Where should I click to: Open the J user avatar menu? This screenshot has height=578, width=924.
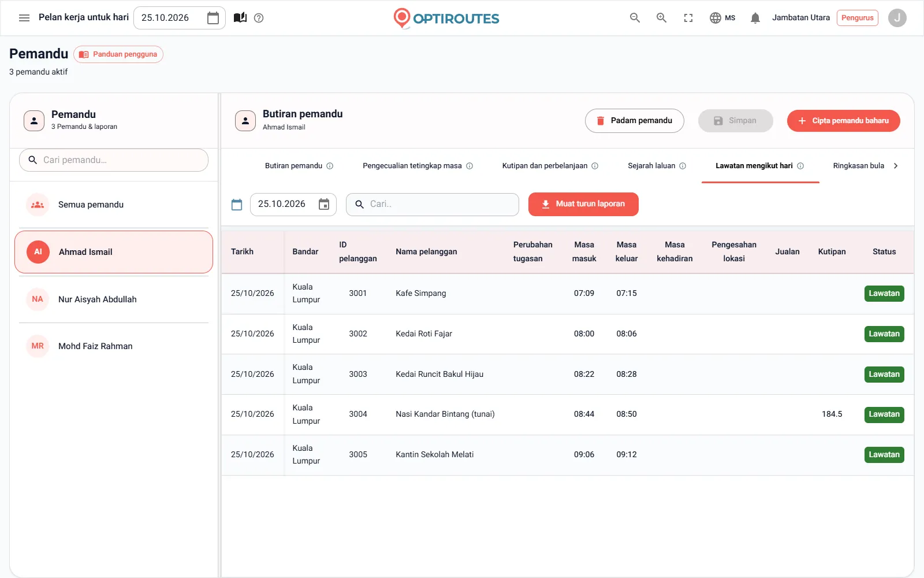click(897, 18)
